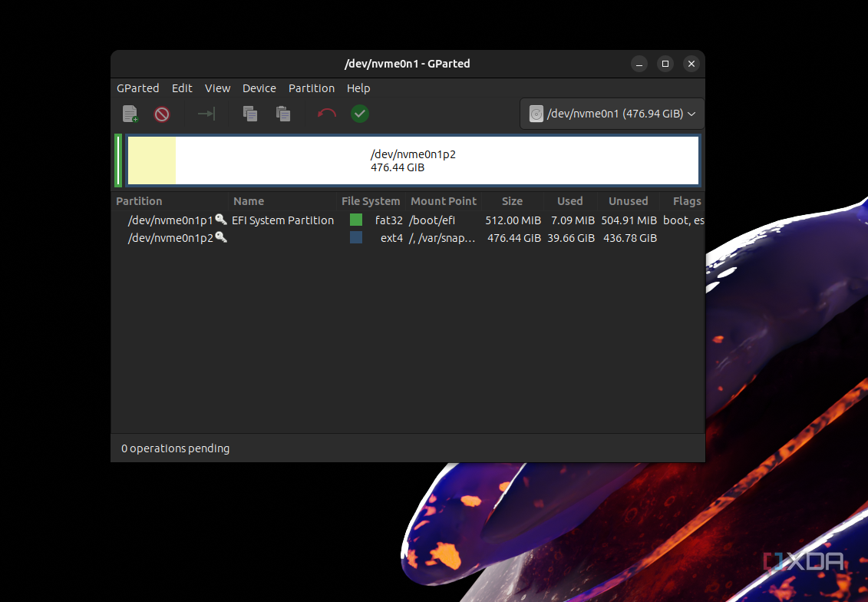Screen dimensions: 868x602
Task: Click the copy partition toolbar icon
Action: 250,114
